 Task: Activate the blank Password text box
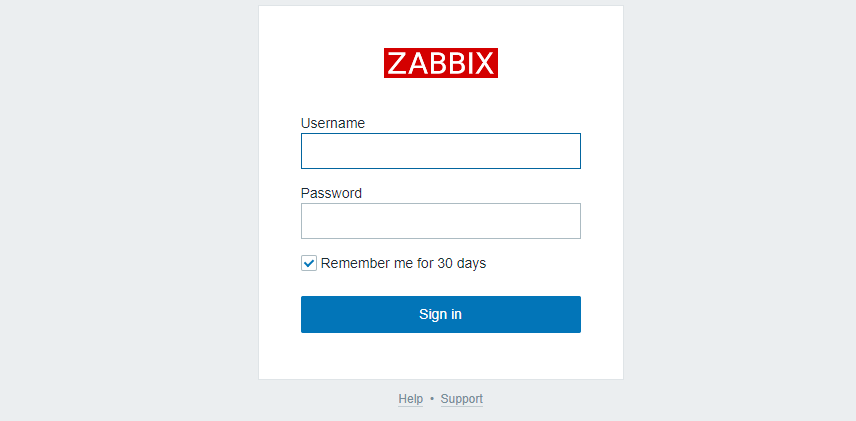[x=440, y=221]
